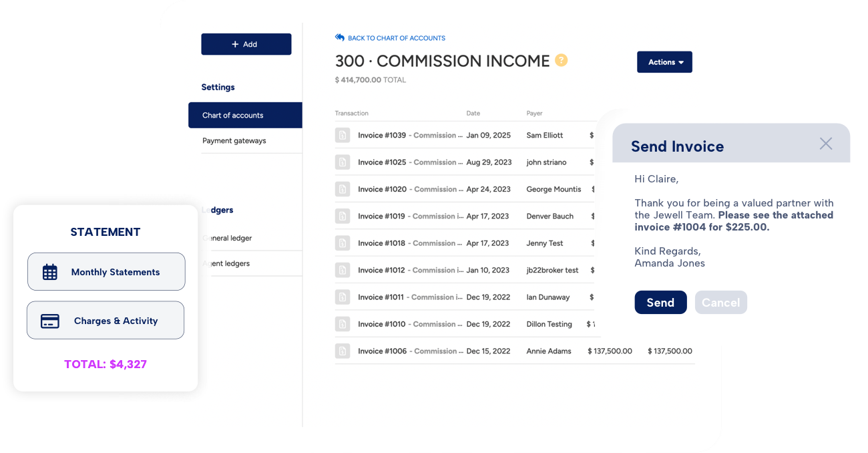Click the document icon for Invoice #1012
Image resolution: width=868 pixels, height=453 pixels.
[x=343, y=269]
